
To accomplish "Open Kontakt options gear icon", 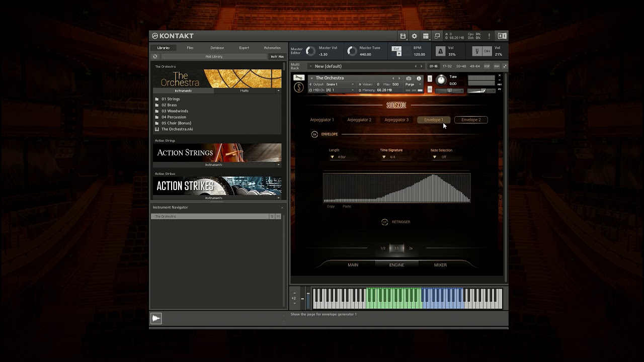I will 414,36.
